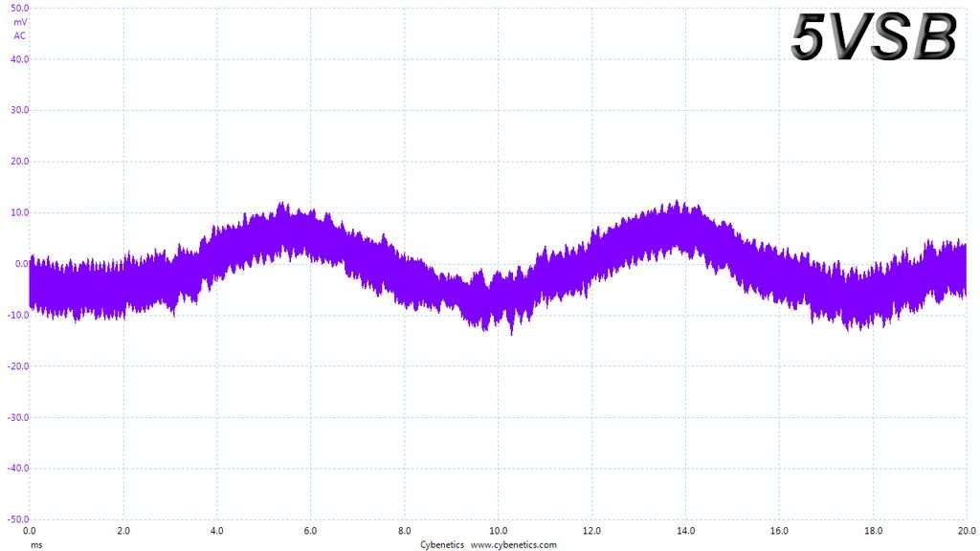Click the 50.0 top axis label
Image resolution: width=980 pixels, height=551 pixels.
(x=20, y=8)
